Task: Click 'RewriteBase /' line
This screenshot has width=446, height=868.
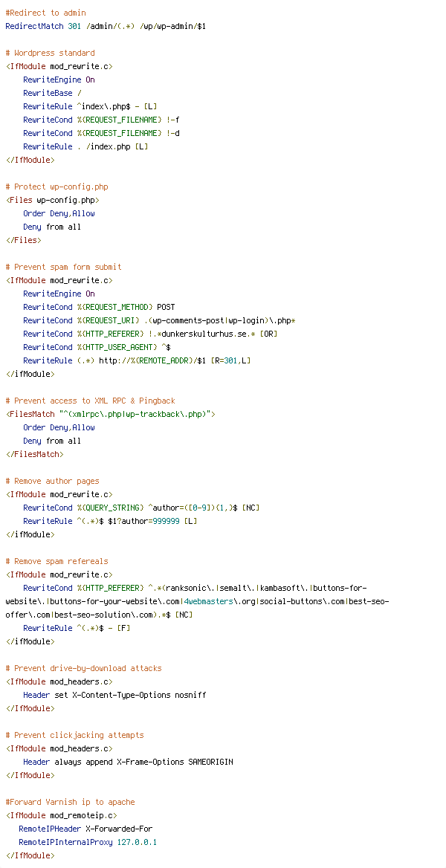Action: pyautogui.click(x=52, y=93)
